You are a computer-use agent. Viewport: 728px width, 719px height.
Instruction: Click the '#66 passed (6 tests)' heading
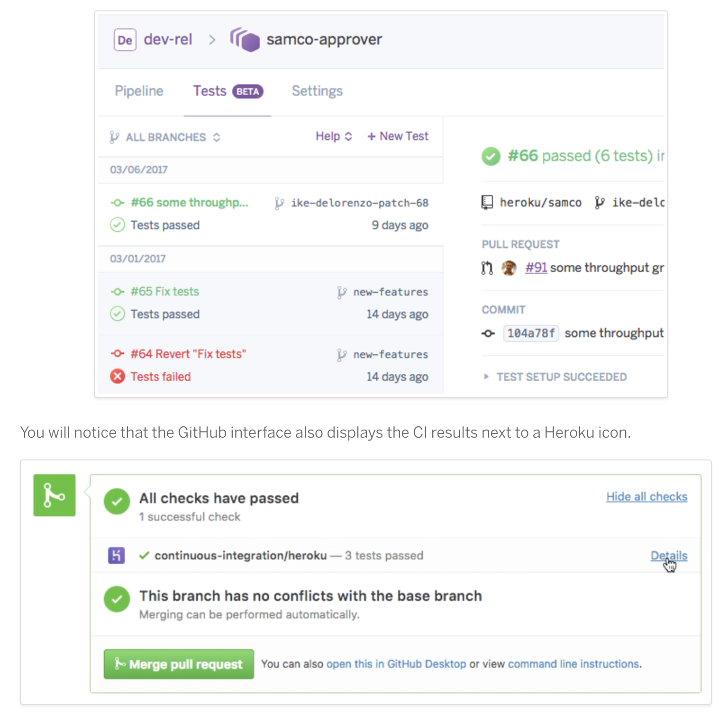pos(580,156)
